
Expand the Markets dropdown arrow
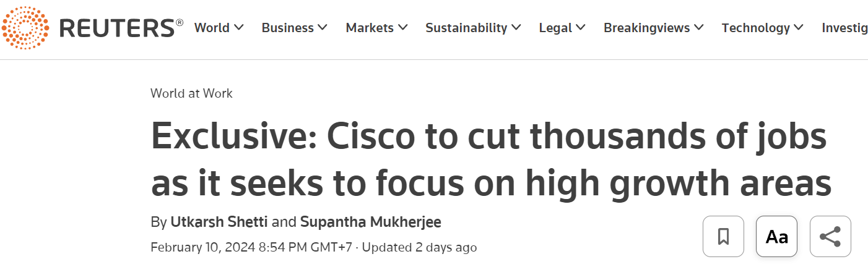point(403,28)
